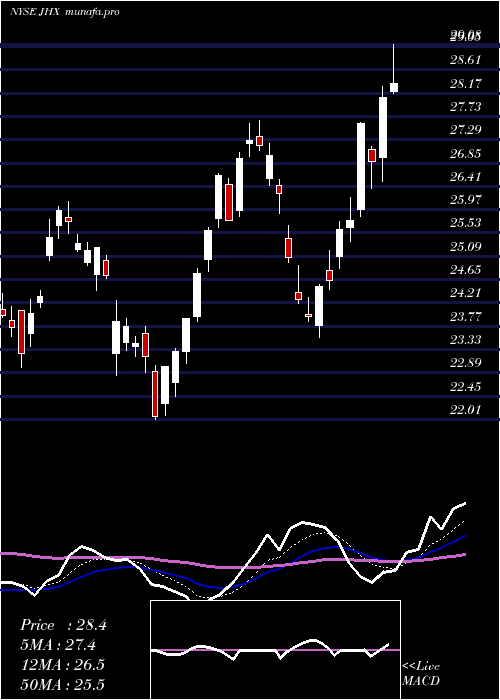Select the 22.01 price axis label
Screen dimensions: 500x700
coord(465,409)
